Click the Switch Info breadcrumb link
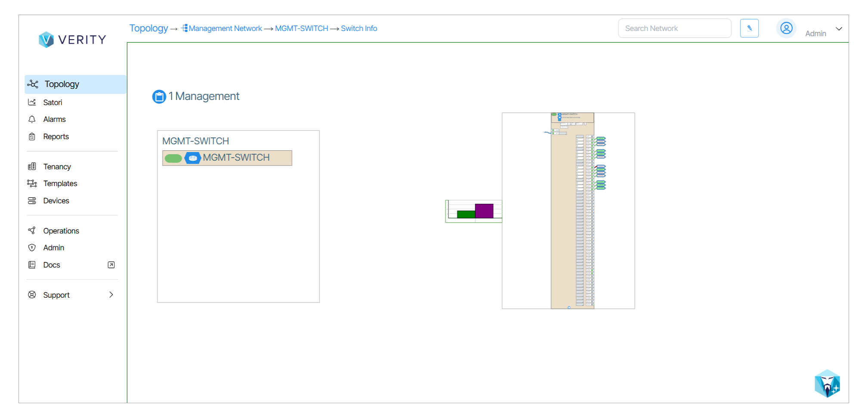The image size is (868, 414). coord(359,28)
